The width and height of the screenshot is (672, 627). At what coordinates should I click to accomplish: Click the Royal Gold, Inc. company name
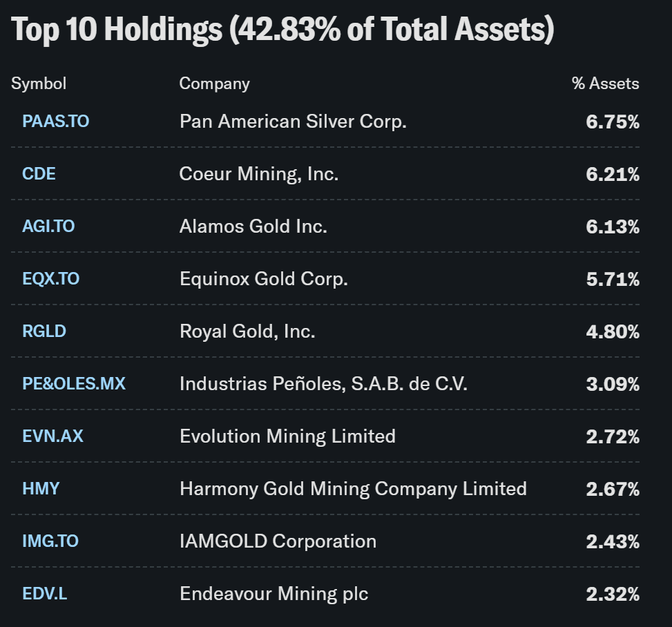coord(247,331)
